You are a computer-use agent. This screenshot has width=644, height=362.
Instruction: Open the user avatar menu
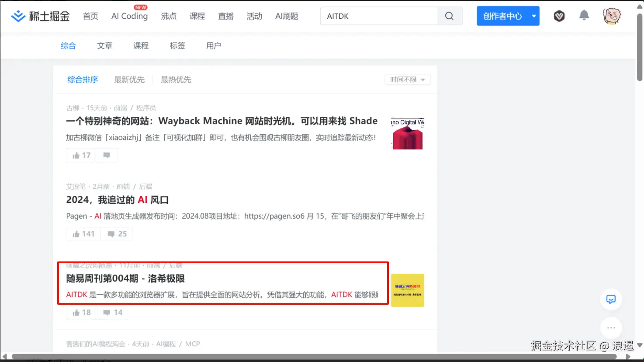(612, 16)
